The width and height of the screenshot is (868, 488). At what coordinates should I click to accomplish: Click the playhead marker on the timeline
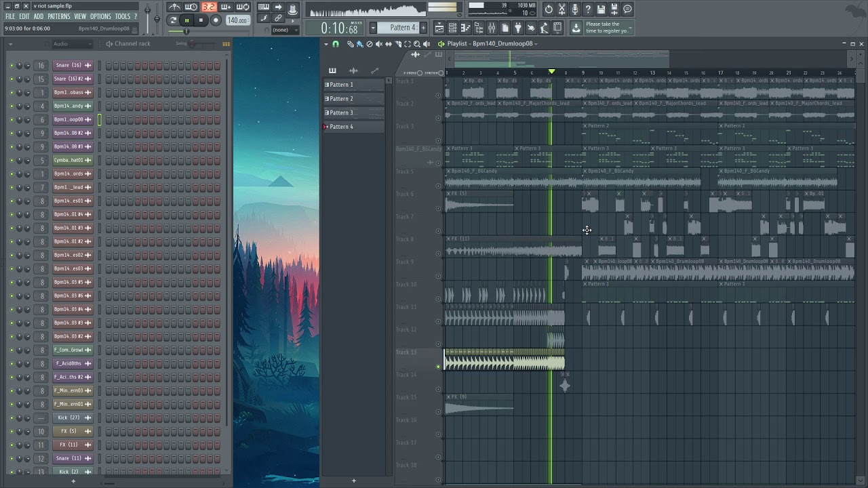pyautogui.click(x=551, y=72)
